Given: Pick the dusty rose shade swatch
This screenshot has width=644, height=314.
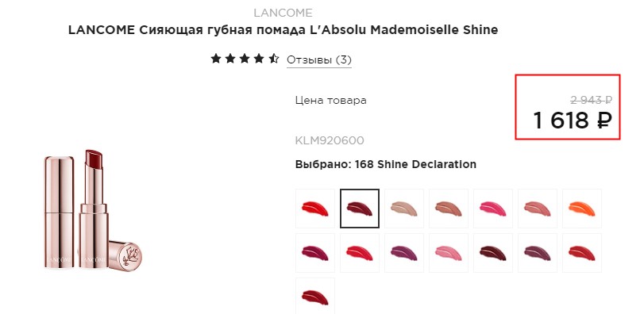Looking at the screenshot, I should [x=538, y=209].
